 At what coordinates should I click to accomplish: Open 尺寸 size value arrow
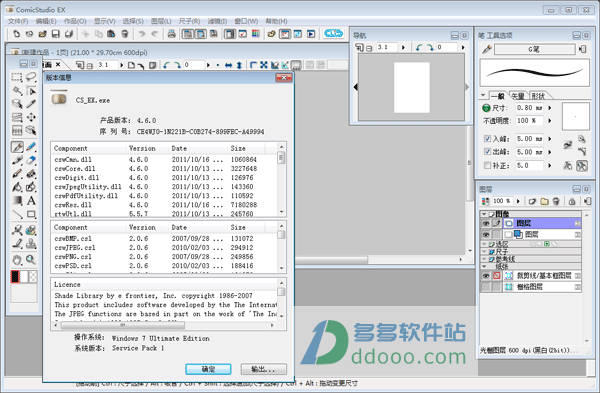point(550,108)
